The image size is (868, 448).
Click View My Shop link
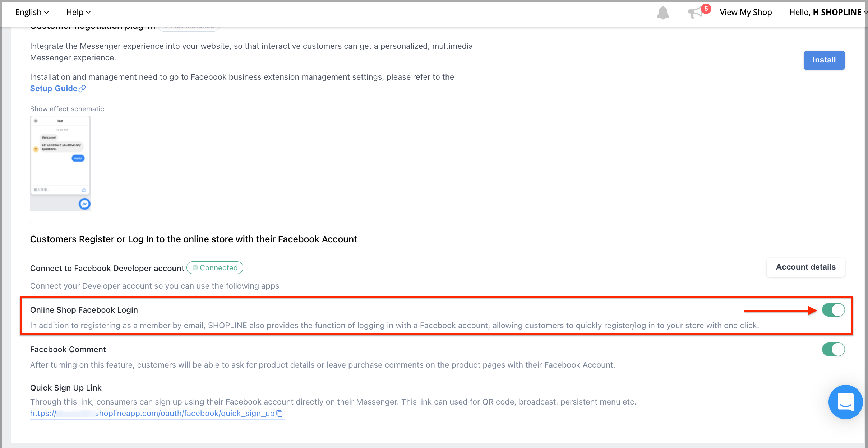[746, 12]
